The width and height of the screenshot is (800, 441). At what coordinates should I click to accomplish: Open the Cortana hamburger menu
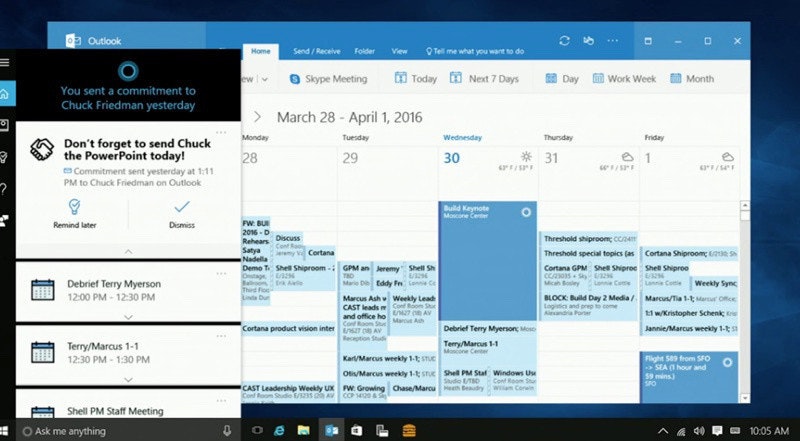click(x=5, y=62)
